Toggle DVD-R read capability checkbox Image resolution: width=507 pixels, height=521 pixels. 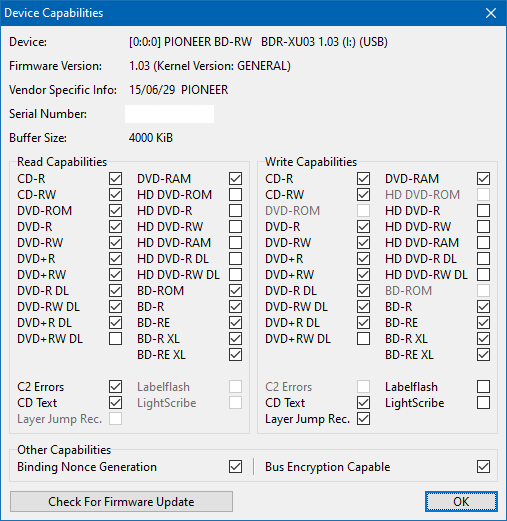(115, 227)
